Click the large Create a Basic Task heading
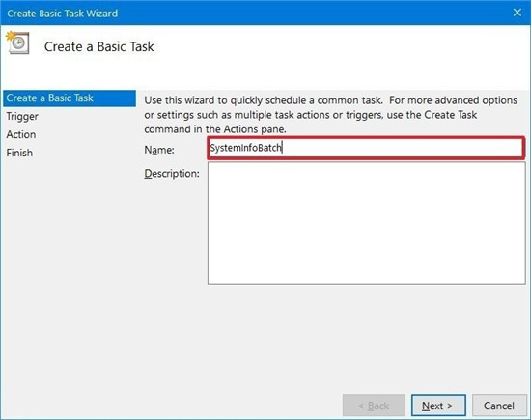531x420 pixels. [98, 46]
